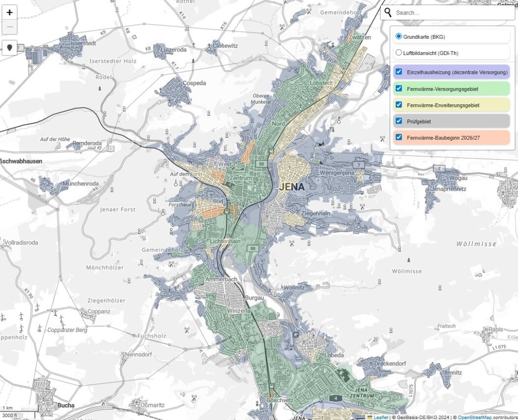Screen dimensions: 518x420
Task: Open the Leaflet attribution link
Action: [x=381, y=417]
